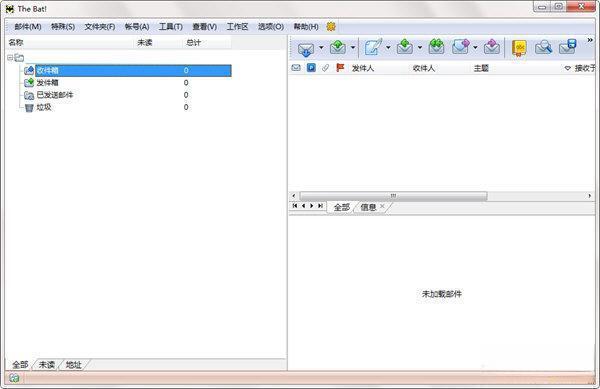Select the 收件箱 folder
This screenshot has height=389, width=600.
pos(133,70)
